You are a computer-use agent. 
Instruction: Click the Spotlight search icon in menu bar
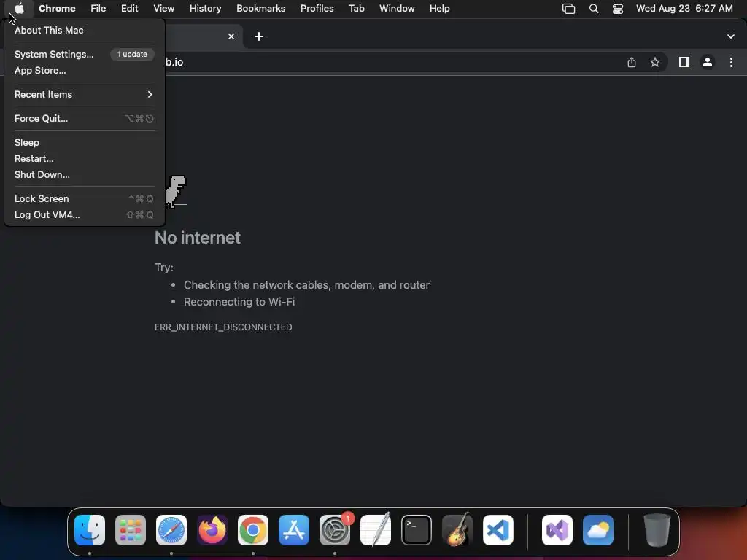[x=594, y=9]
